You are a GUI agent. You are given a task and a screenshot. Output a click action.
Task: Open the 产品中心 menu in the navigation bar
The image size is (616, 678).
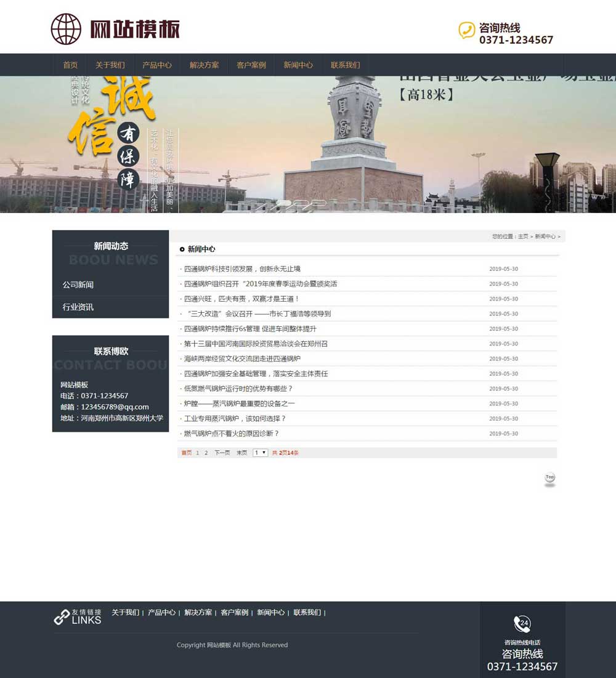[157, 65]
